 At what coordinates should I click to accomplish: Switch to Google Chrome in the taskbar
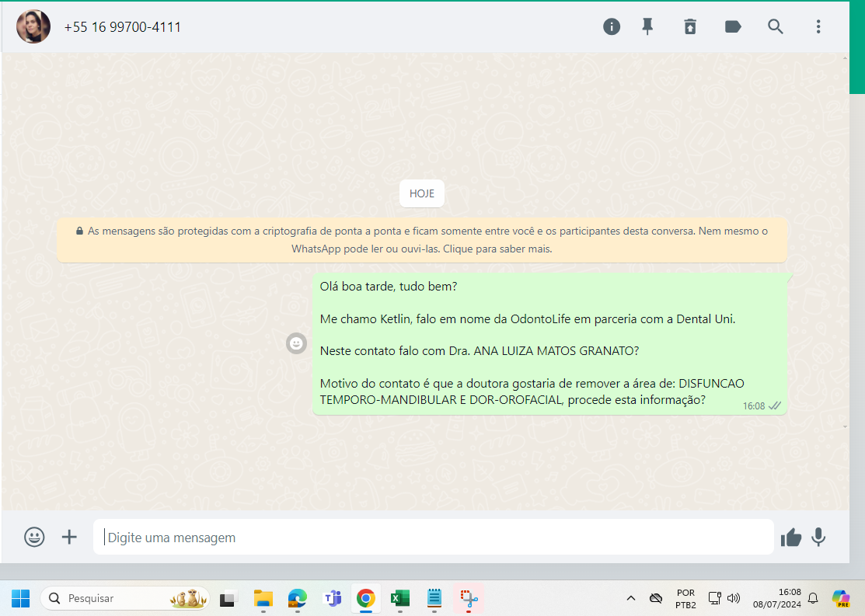366,598
